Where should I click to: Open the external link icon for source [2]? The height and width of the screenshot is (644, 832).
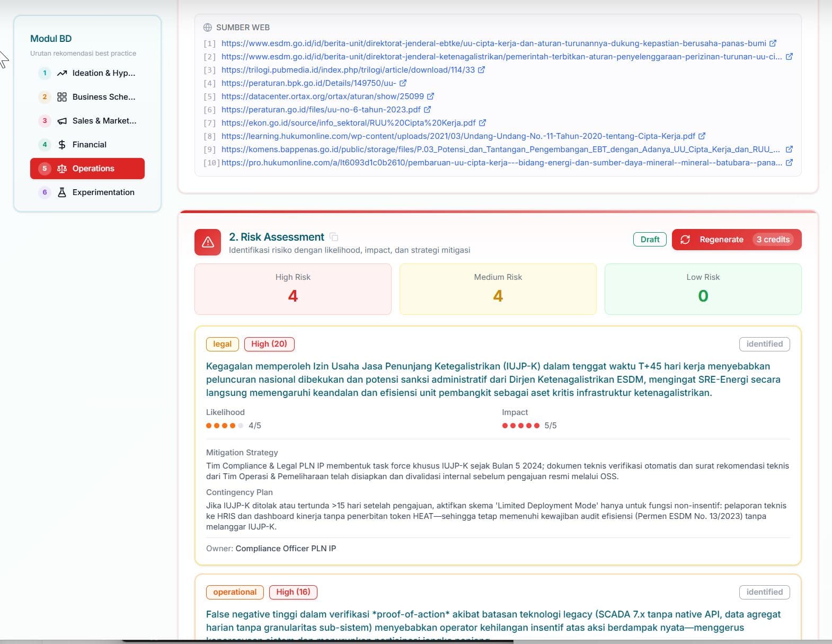(789, 57)
